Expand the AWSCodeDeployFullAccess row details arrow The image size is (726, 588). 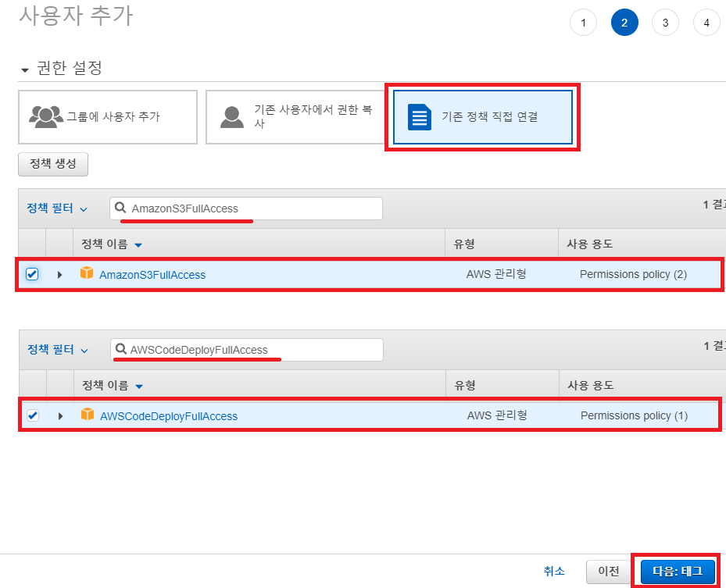61,416
